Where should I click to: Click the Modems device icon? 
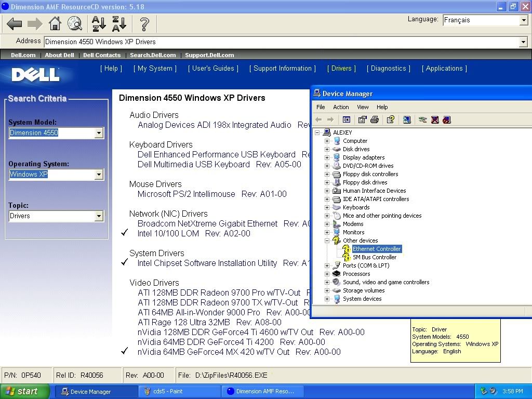(337, 224)
